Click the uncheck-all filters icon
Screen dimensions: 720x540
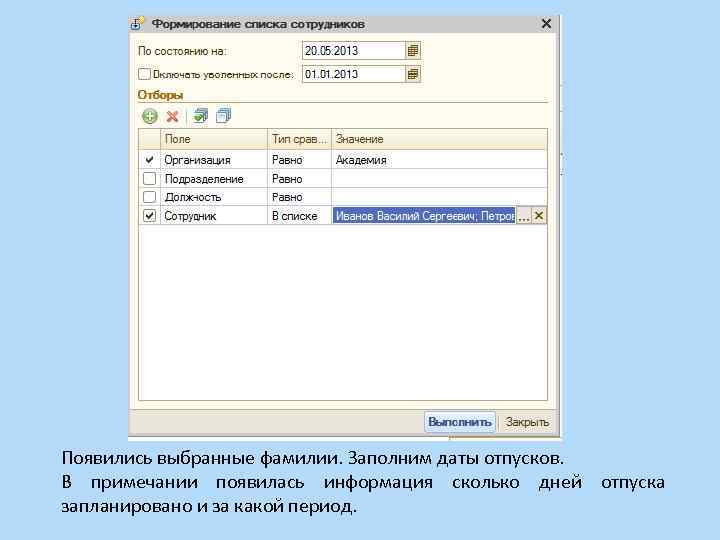224,116
